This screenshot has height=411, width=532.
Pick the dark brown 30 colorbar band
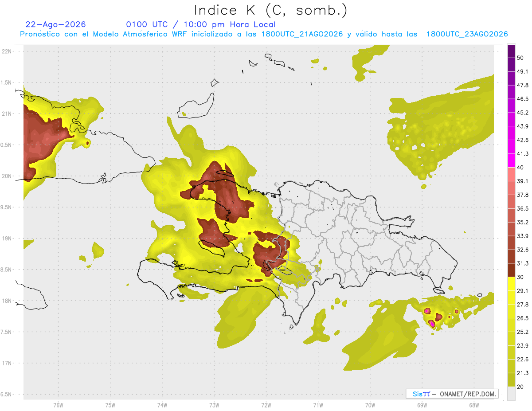[x=511, y=270]
